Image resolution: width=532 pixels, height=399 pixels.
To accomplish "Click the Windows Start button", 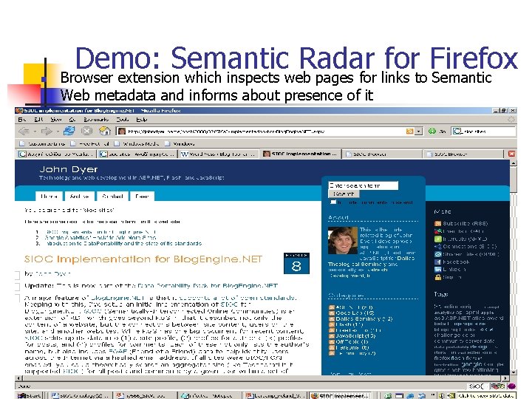I will 30,395.
